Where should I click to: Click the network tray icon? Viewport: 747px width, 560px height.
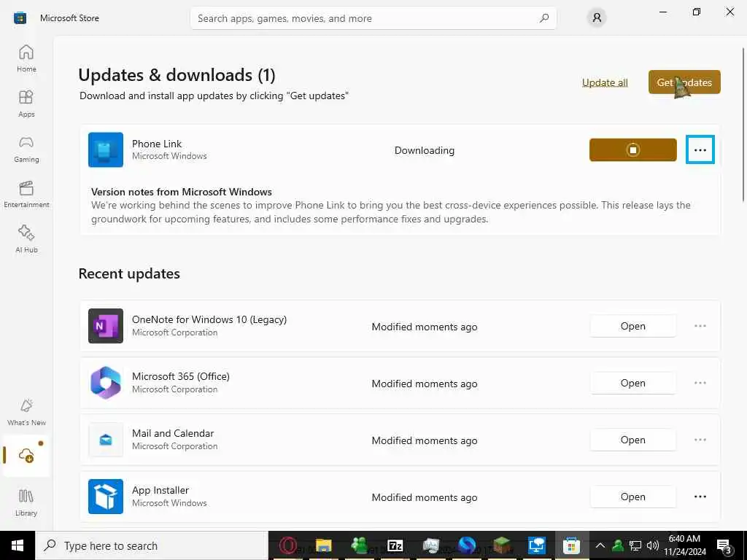635,545
